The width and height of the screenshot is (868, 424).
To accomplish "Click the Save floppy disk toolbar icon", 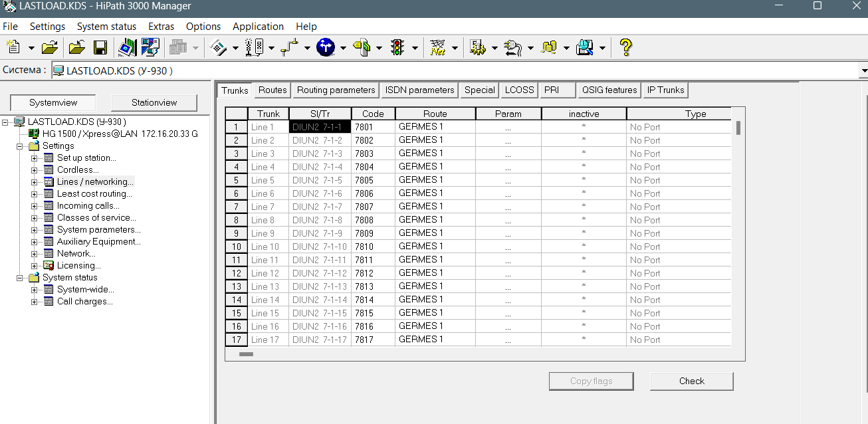I will pos(100,48).
